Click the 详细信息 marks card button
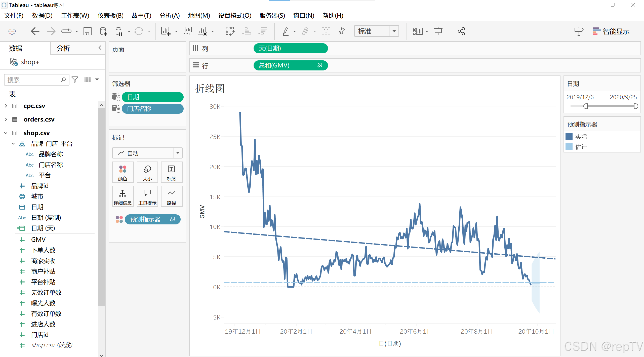This screenshot has height=357, width=644. click(123, 196)
